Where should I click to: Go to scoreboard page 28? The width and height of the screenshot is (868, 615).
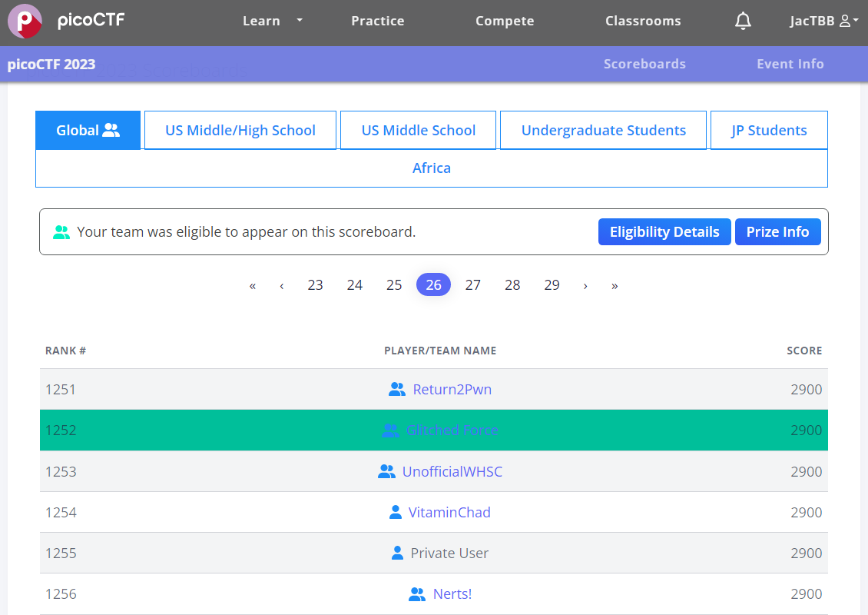click(x=512, y=285)
